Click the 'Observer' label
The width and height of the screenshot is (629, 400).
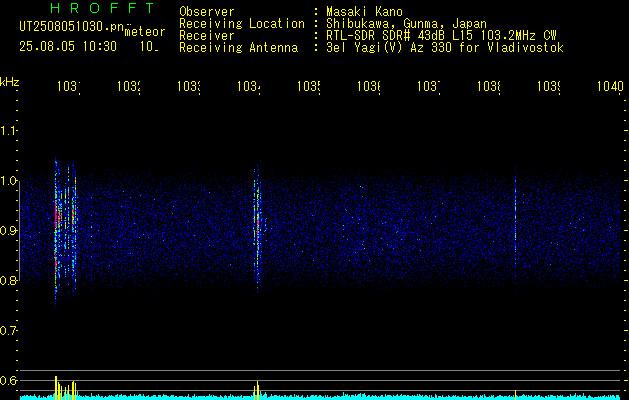click(x=207, y=12)
